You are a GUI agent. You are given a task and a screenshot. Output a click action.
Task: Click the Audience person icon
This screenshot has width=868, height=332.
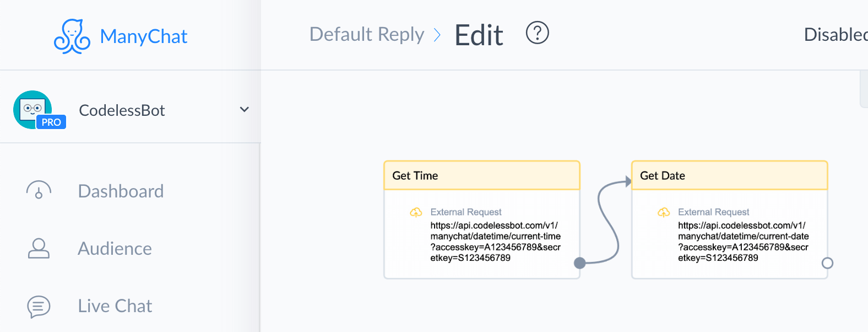coord(39,248)
